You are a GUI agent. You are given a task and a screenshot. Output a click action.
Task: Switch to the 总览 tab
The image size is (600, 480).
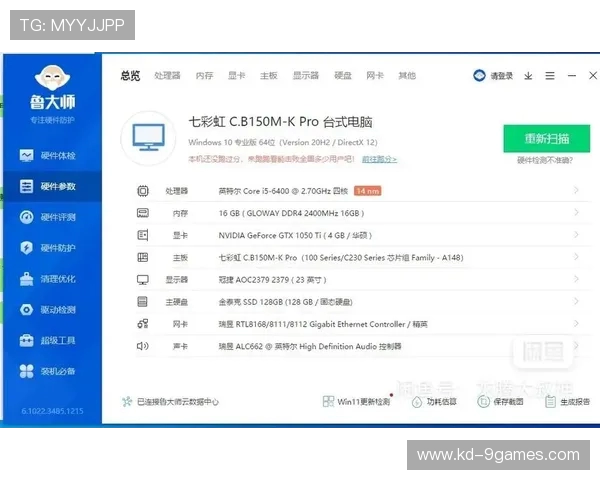point(130,76)
